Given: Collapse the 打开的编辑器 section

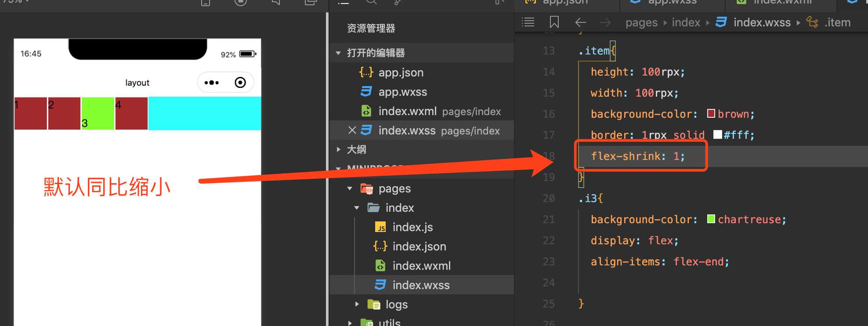Looking at the screenshot, I should pyautogui.click(x=338, y=53).
